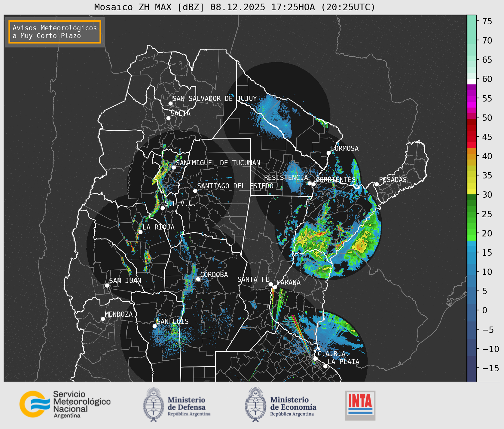Click the CÓRDOBA label text
Image resolution: width=504 pixels, height=429 pixels.
[214, 274]
